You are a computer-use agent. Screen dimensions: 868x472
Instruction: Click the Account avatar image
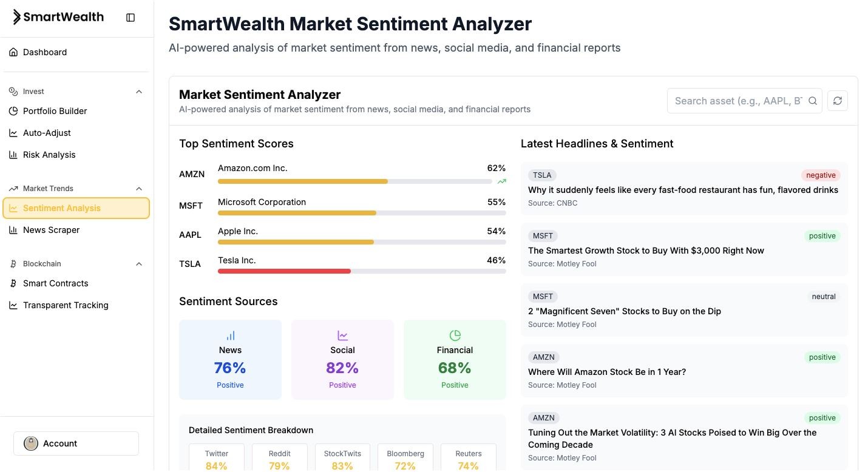pyautogui.click(x=31, y=443)
